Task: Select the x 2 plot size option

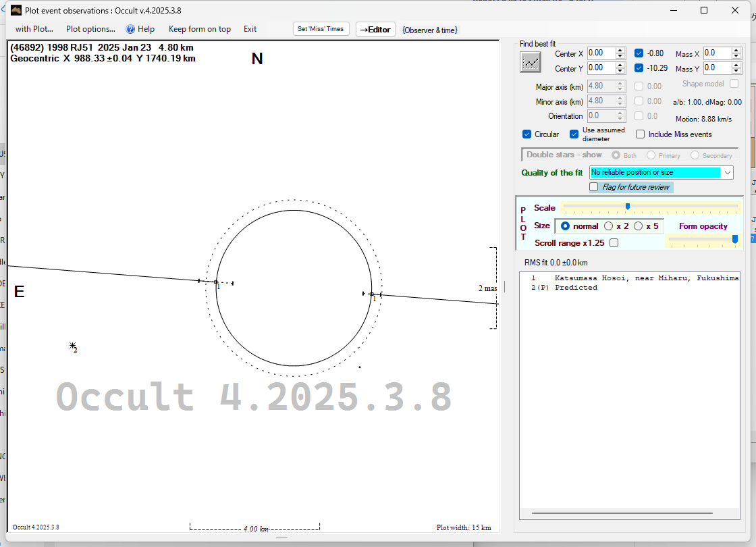Action: click(609, 226)
